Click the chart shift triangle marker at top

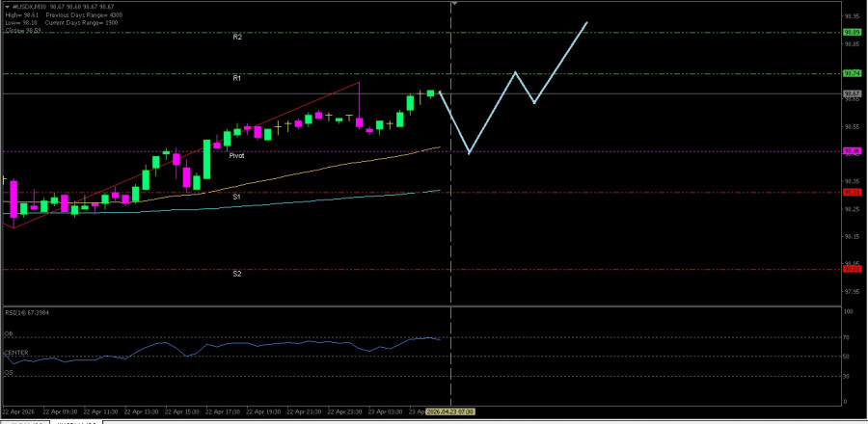tap(455, 4)
